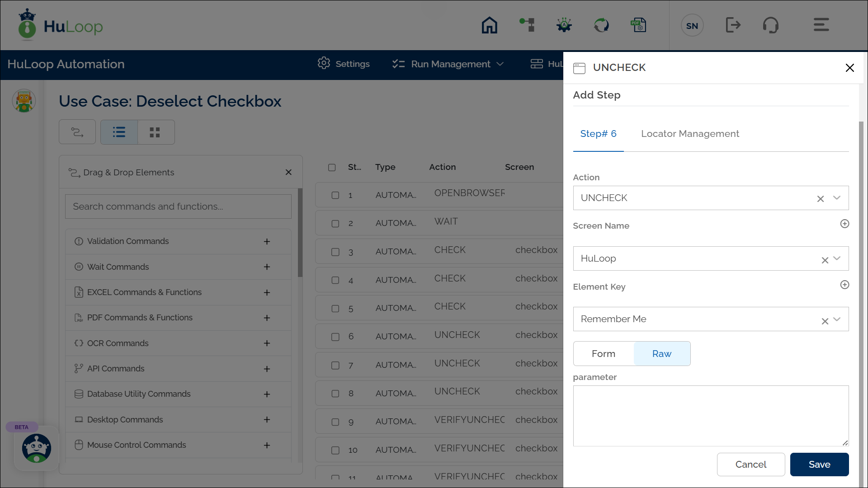
Task: Click the headset support icon
Action: [770, 25]
